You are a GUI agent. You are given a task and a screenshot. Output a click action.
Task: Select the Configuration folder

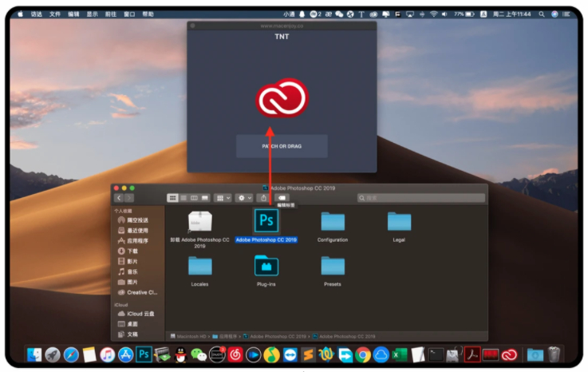pos(332,221)
